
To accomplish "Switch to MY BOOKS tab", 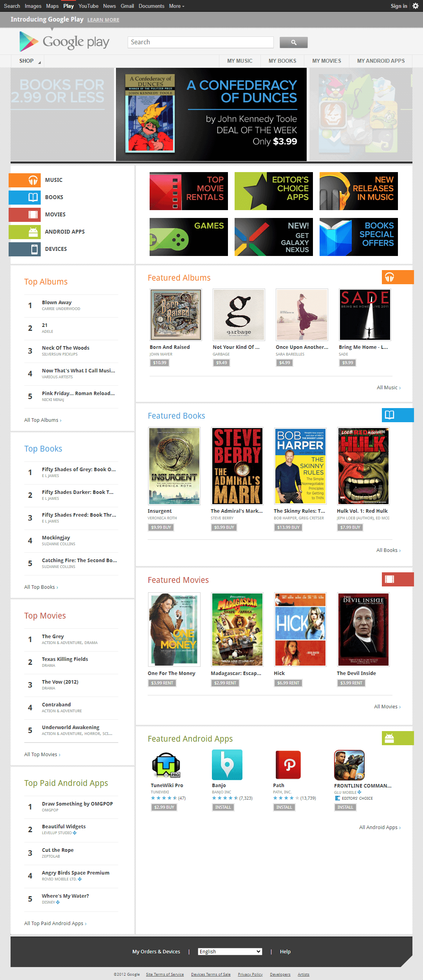I will point(282,61).
